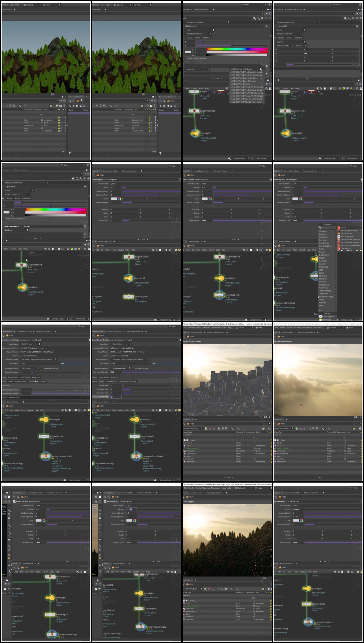Choose the u2_4K_Albedo.jpg texture list entry
Image resolution: width=364 pixels, height=643 pixels.
pyautogui.click(x=246, y=96)
